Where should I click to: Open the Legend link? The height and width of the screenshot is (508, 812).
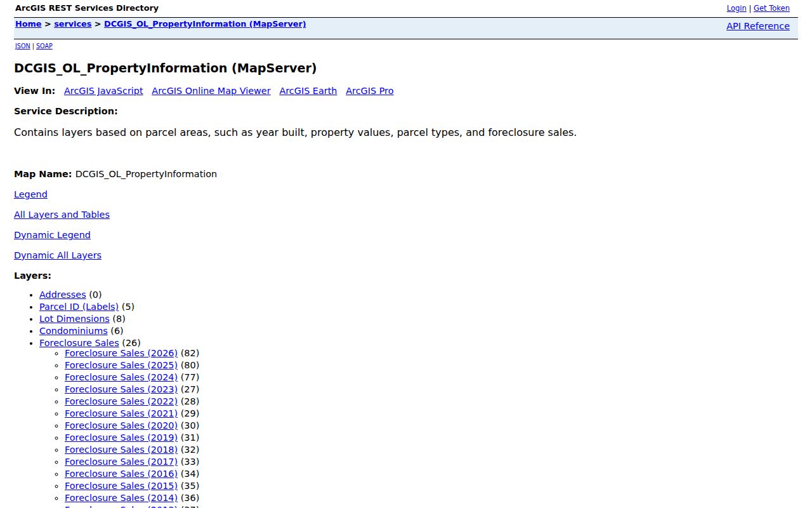30,194
